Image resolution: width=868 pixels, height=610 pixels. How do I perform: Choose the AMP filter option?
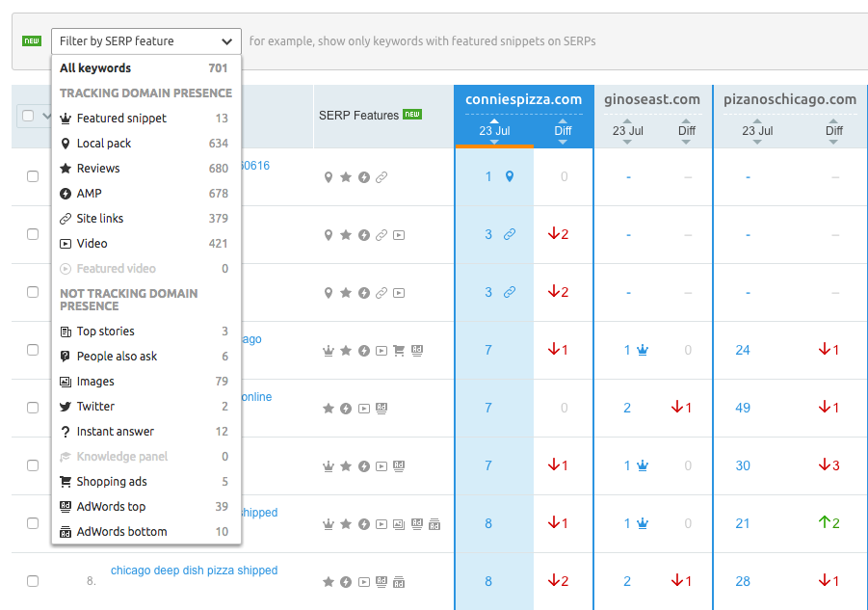tap(146, 193)
